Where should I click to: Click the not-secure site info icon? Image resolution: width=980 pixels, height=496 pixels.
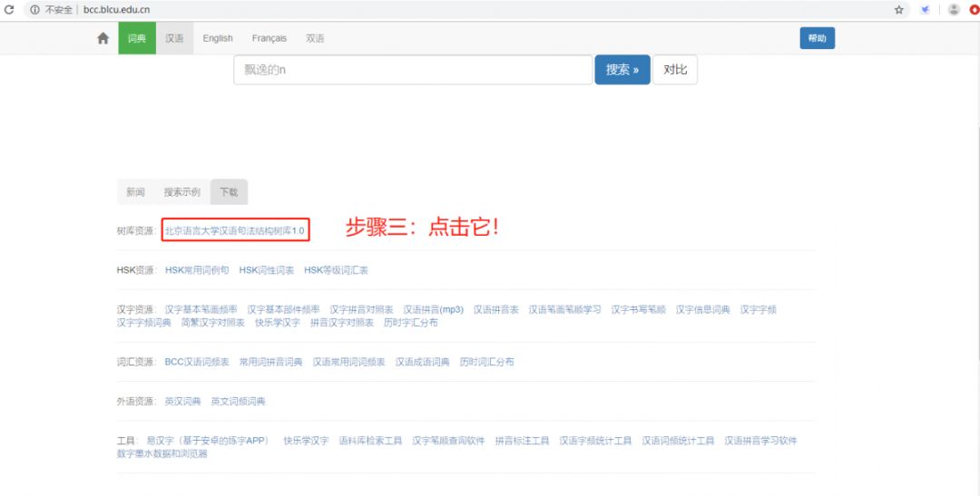pyautogui.click(x=34, y=10)
